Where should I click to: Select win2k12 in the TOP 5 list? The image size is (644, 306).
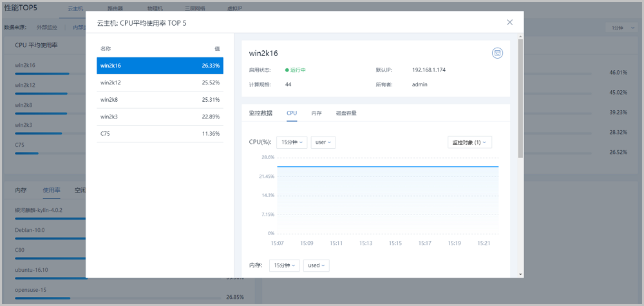160,82
